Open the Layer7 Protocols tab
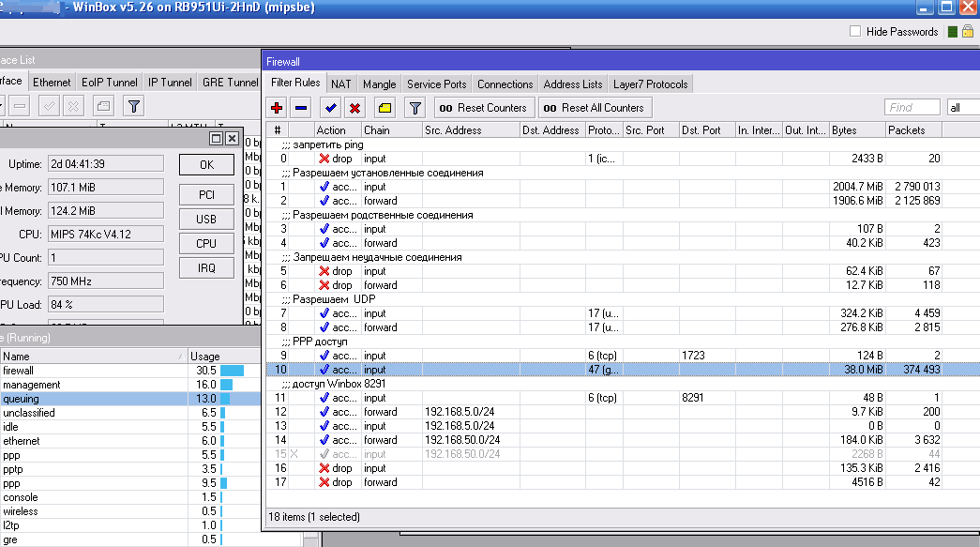 tap(650, 84)
